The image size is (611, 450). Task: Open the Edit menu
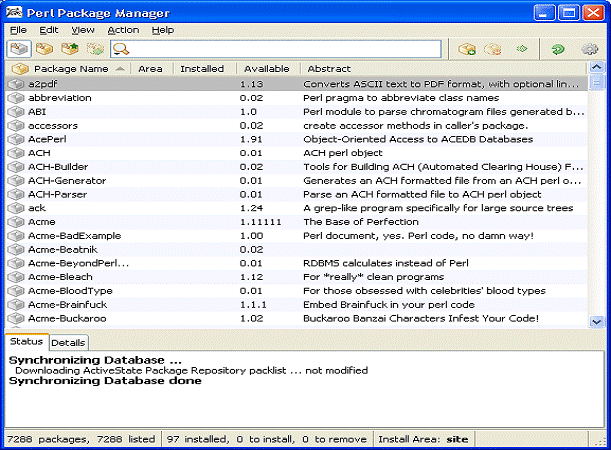(x=49, y=30)
